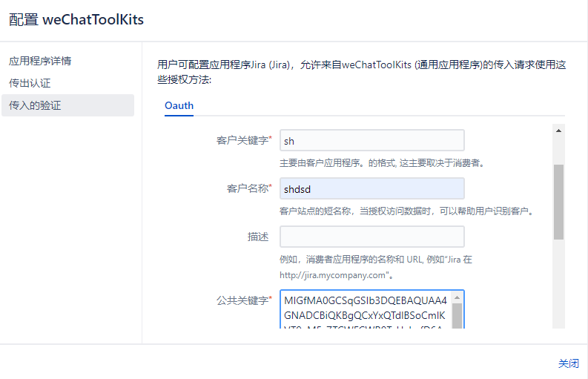Image resolution: width=588 pixels, height=379 pixels.
Task: Open the 应用程序详情 sidebar section
Action: [x=40, y=61]
